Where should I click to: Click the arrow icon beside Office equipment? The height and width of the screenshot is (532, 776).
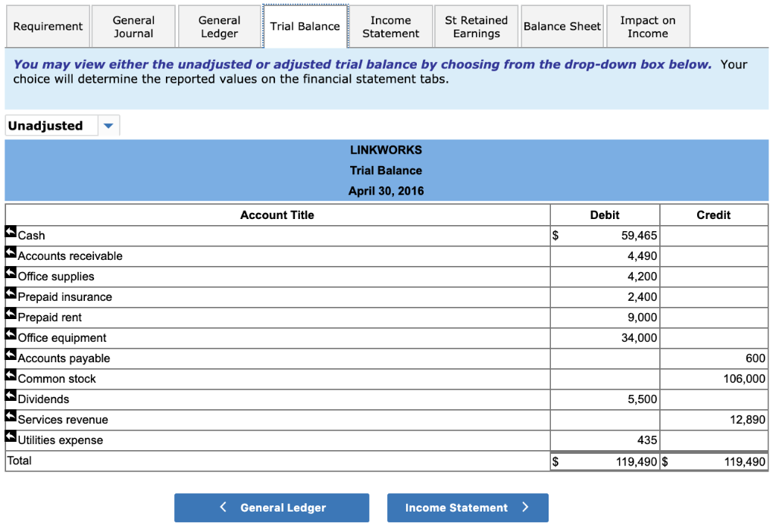[x=11, y=335]
